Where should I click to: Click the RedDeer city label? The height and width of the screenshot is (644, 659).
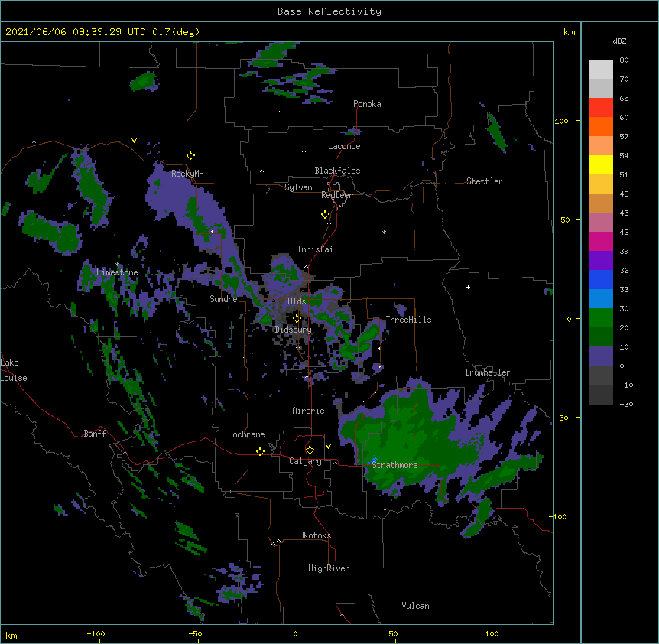337,195
